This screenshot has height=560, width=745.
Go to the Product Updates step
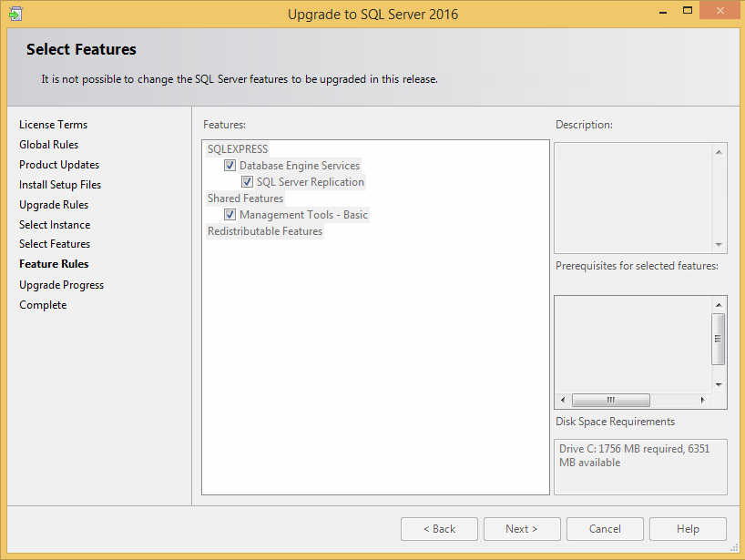[x=59, y=165]
